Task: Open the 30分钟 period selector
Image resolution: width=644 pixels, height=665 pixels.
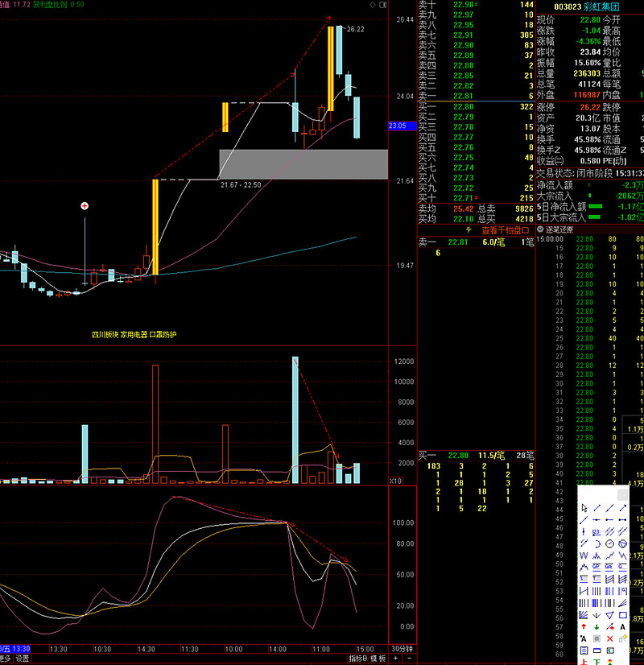Action: pyautogui.click(x=402, y=649)
